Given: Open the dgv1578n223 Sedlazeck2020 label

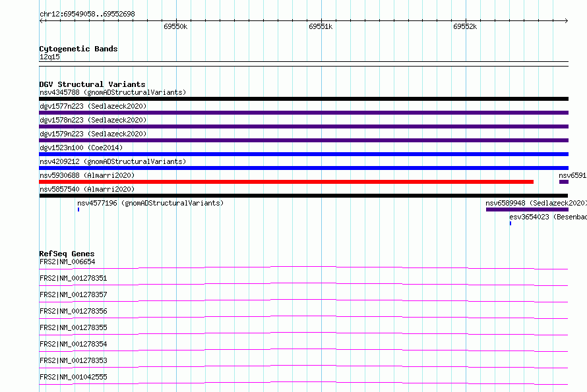Looking at the screenshot, I should tap(93, 120).
